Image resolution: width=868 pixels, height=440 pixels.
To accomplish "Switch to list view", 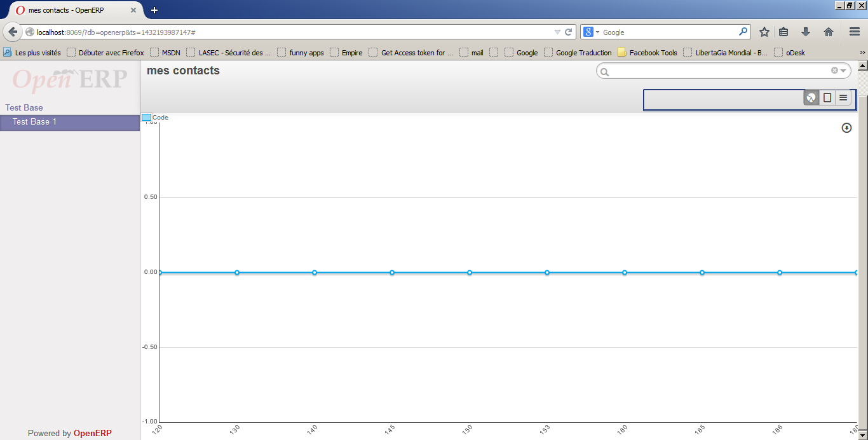I will click(843, 97).
